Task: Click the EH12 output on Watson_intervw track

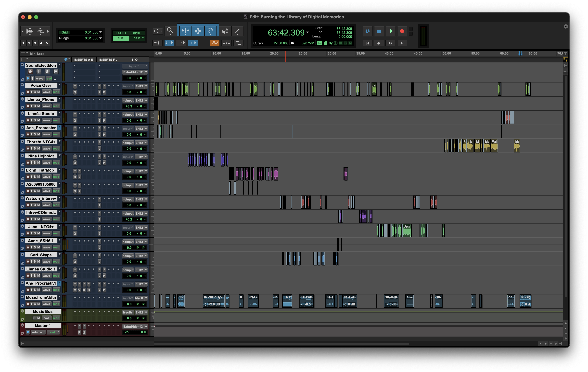Action: (139, 199)
